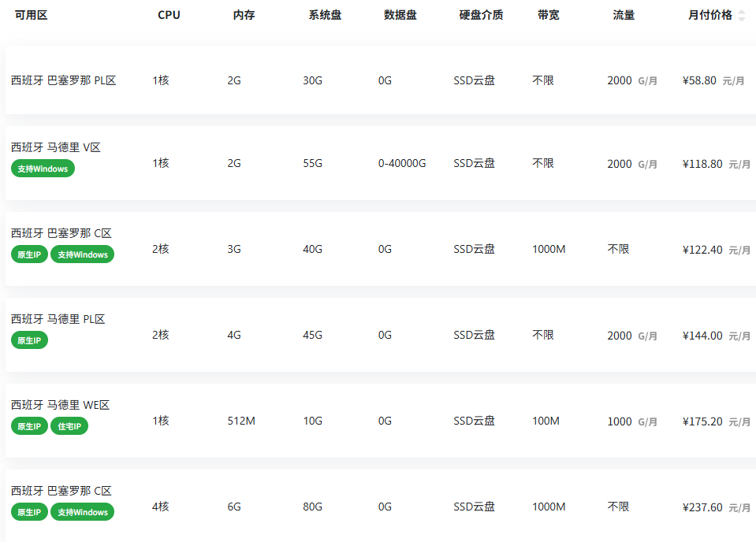This screenshot has width=756, height=542.
Task: Click the sort arrows beside 月付价格
Action: tap(741, 16)
